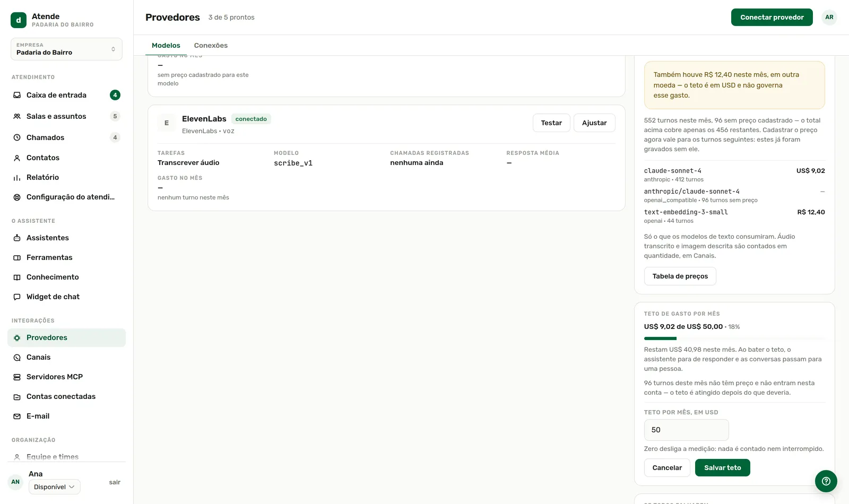Go to Servidores MCP page
Viewport: 849px width, 504px height.
66,377
